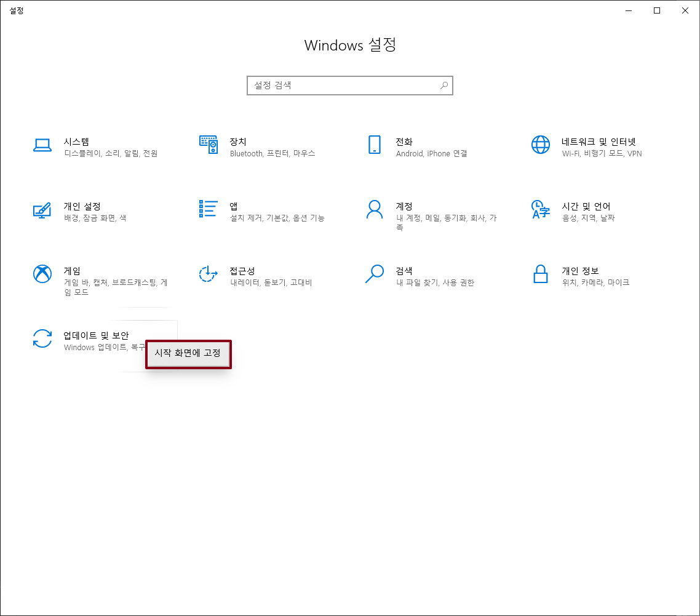The width and height of the screenshot is (700, 616).
Task: Open the 개인 정보 padlock icon
Action: pyautogui.click(x=541, y=274)
